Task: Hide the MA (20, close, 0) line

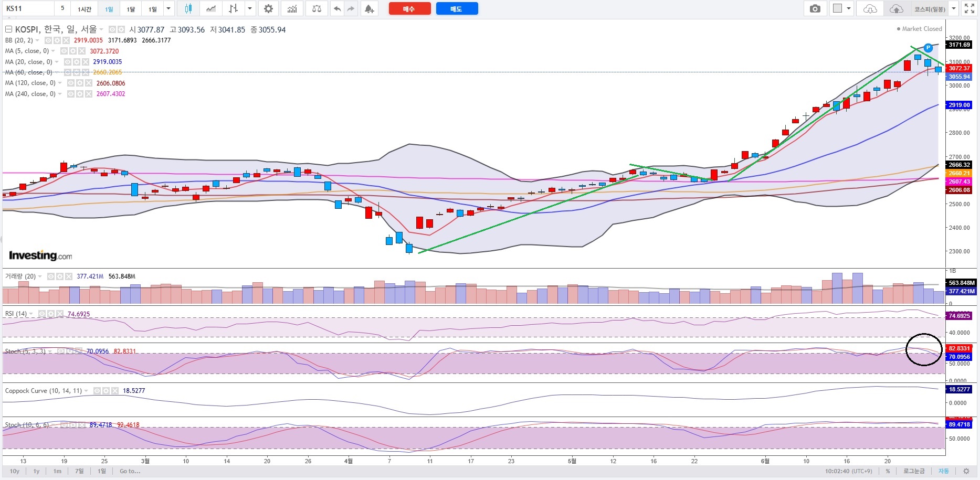Action: (x=68, y=62)
